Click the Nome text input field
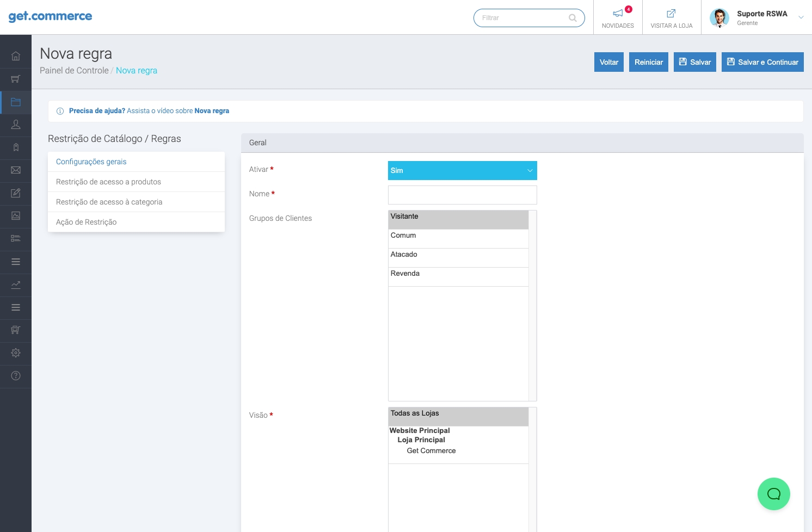 point(462,195)
